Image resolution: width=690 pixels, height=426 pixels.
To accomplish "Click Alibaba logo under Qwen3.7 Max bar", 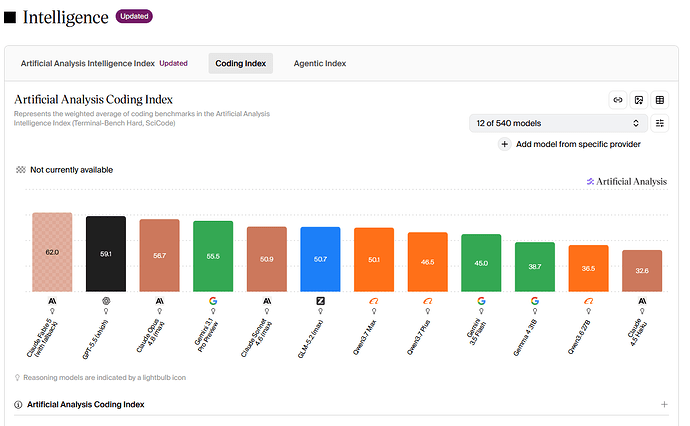I will click(x=374, y=301).
